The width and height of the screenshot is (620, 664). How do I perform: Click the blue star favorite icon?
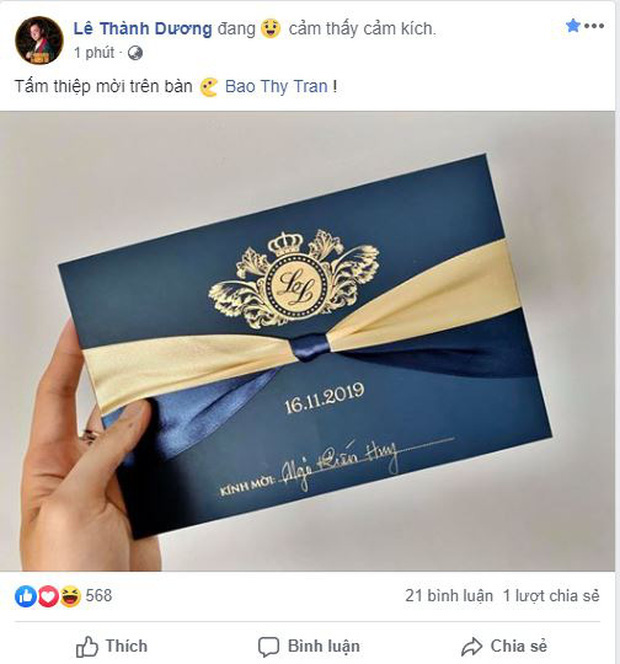[x=573, y=25]
